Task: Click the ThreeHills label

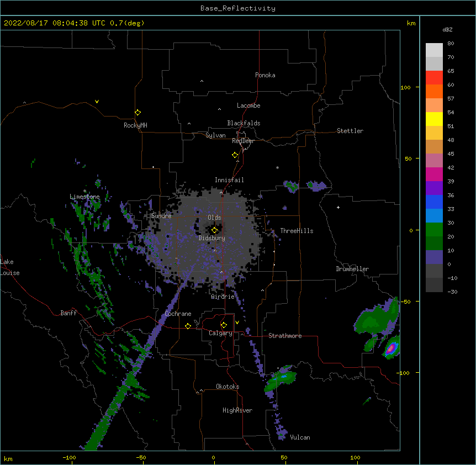Action: coord(297,231)
